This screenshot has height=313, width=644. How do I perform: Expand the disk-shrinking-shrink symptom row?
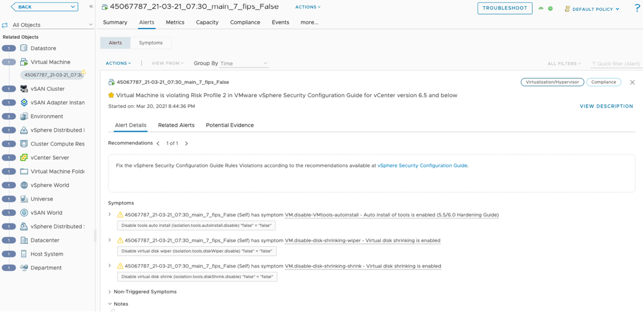[x=110, y=266]
